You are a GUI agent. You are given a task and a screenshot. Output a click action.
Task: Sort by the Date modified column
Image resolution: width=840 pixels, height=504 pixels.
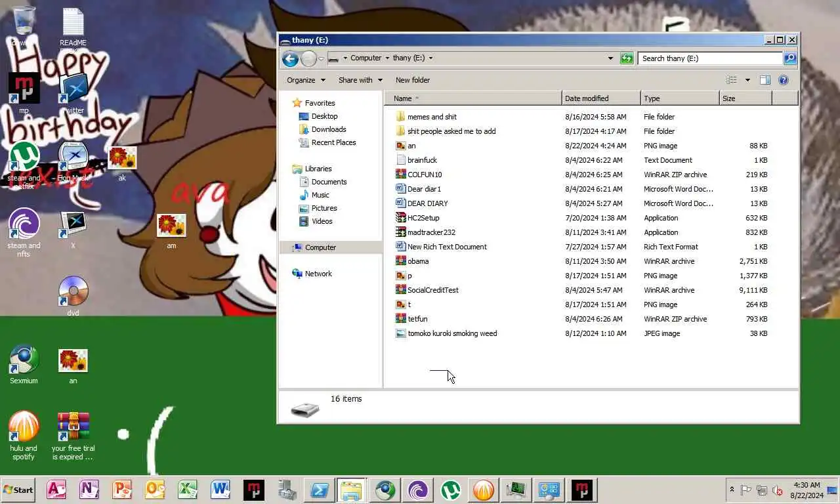tap(601, 98)
